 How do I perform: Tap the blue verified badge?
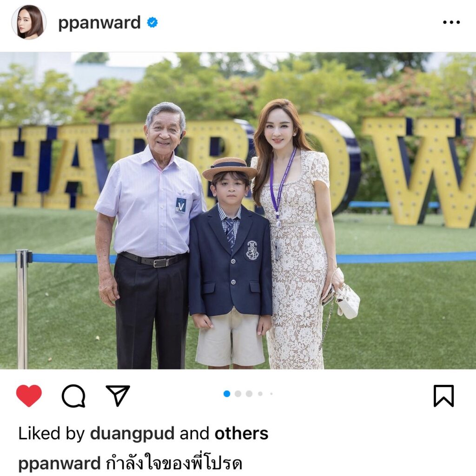[x=152, y=22]
